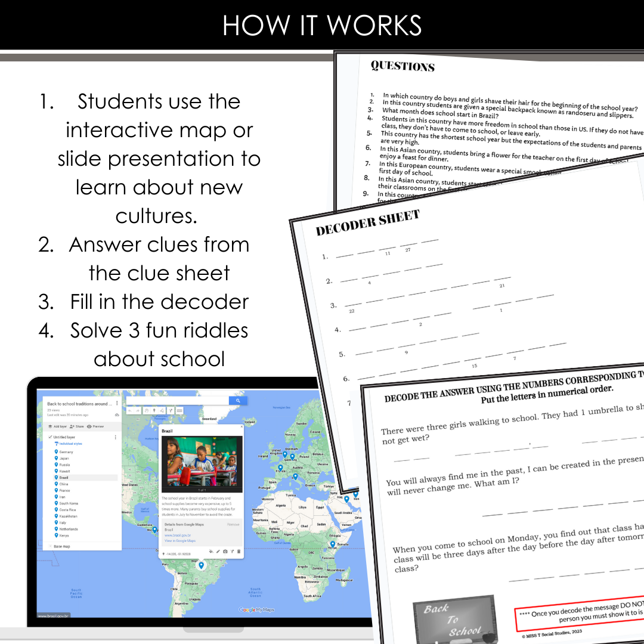Select the Measure distances ruler tool
Image resolution: width=644 pixels, height=644 pixels.
click(x=179, y=411)
